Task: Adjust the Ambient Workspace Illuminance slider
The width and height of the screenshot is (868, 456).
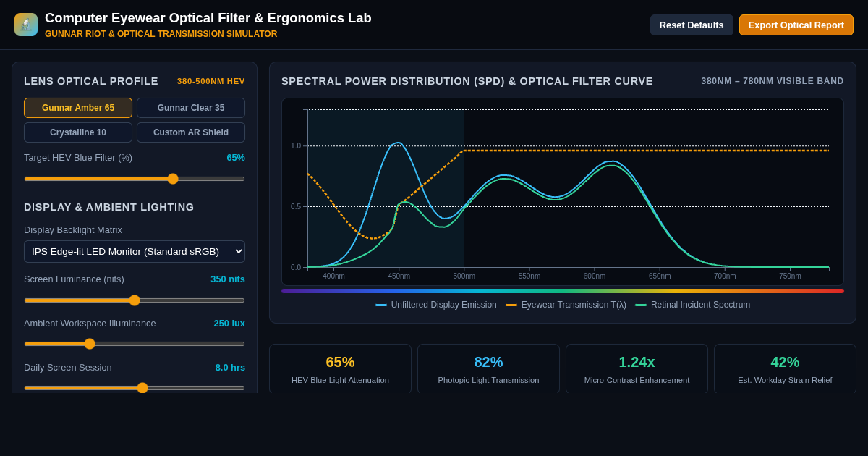Action: [135, 344]
